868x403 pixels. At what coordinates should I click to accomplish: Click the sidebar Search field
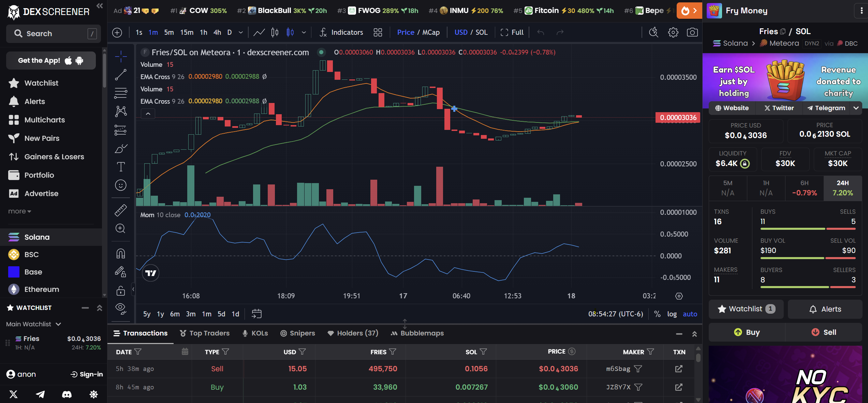53,33
